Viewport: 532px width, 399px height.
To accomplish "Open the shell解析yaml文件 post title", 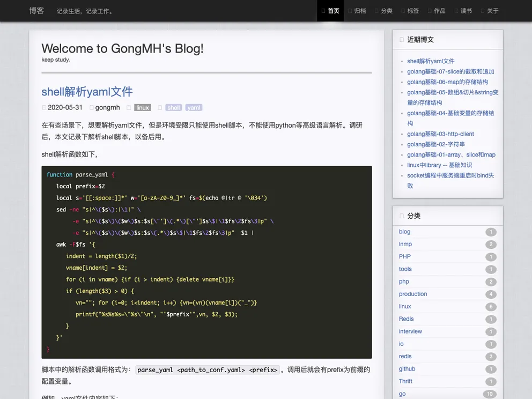I will pos(87,92).
